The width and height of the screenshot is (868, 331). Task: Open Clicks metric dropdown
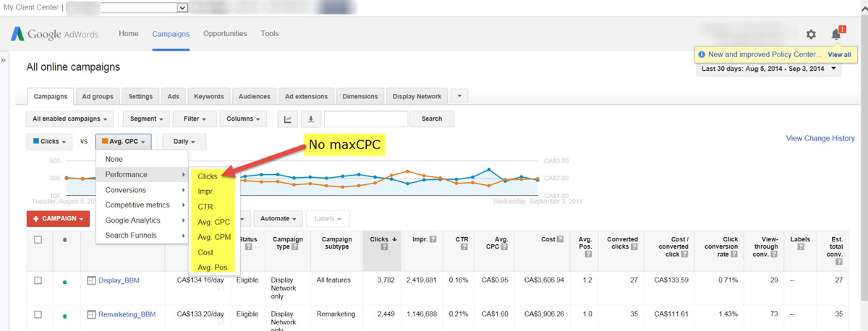point(50,142)
